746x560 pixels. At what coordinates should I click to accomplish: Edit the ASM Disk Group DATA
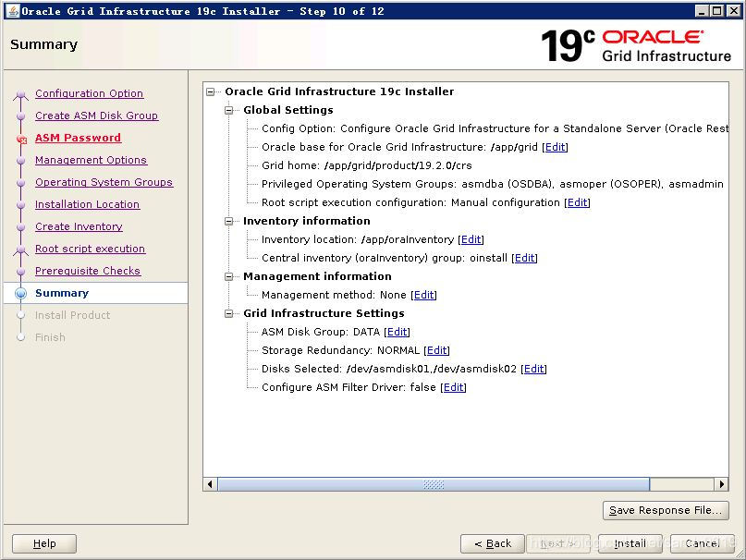pos(397,332)
